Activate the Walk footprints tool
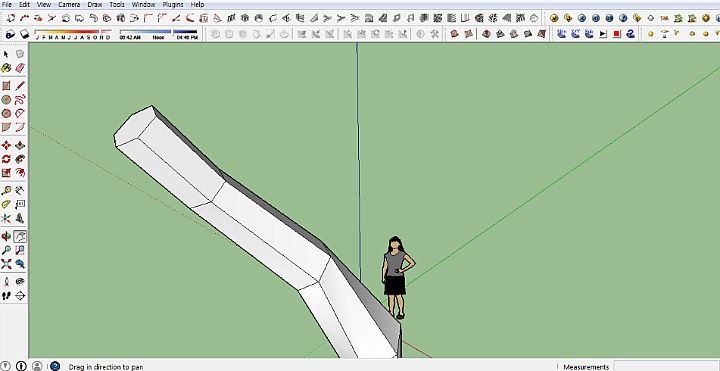 (6, 296)
